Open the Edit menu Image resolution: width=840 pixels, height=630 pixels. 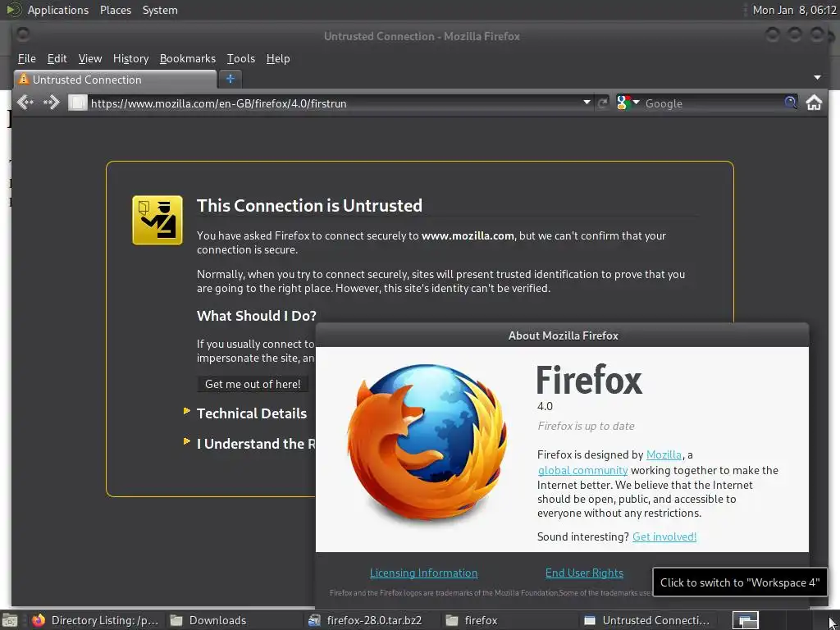(57, 58)
